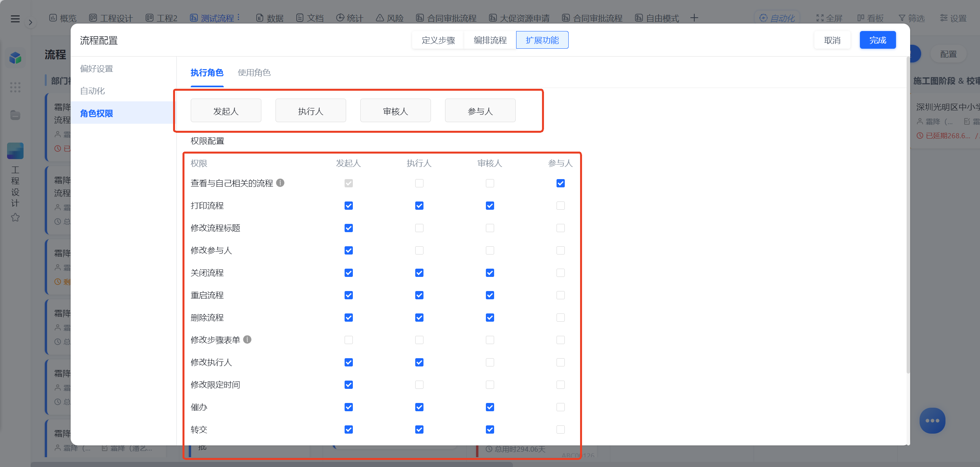Open the 测试流程 tab options dots
The width and height of the screenshot is (980, 467).
tap(239, 18)
